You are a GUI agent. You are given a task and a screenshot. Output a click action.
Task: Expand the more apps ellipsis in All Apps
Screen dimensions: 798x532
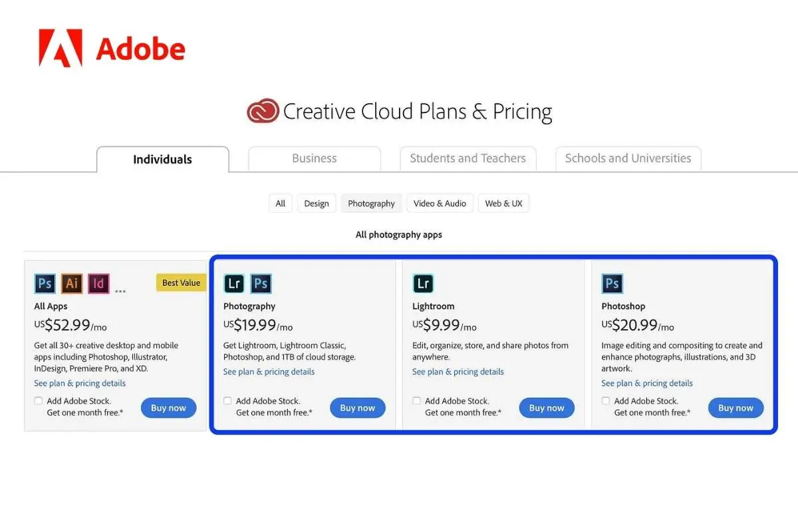120,290
